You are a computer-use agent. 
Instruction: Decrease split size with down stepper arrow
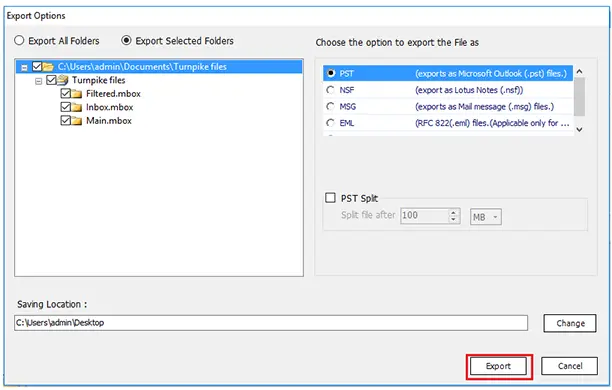pos(454,219)
